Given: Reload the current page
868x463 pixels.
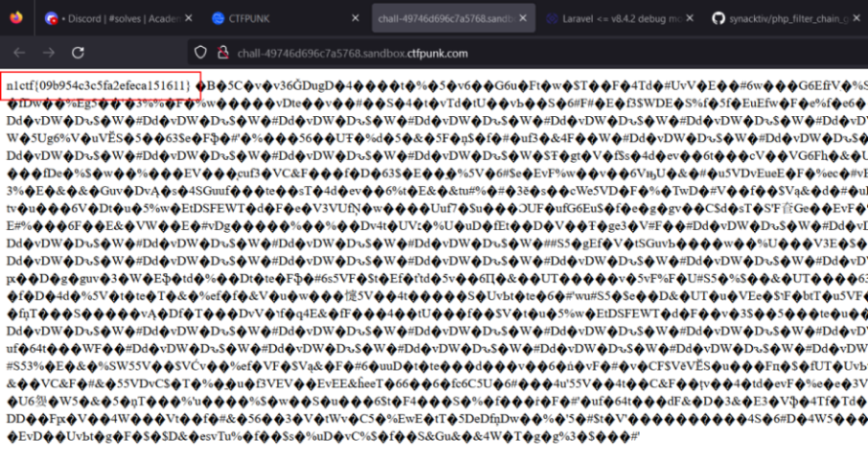Looking at the screenshot, I should pyautogui.click(x=78, y=53).
